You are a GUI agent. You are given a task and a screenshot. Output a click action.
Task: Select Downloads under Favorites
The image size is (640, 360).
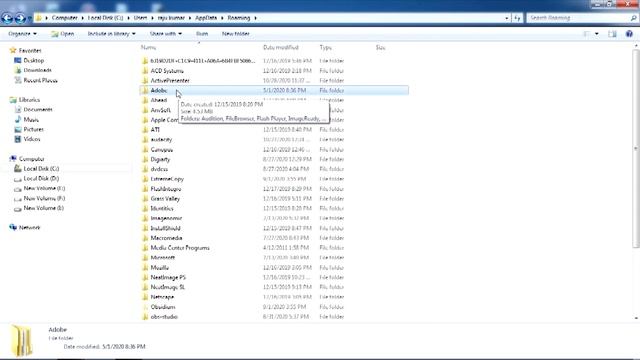click(37, 70)
